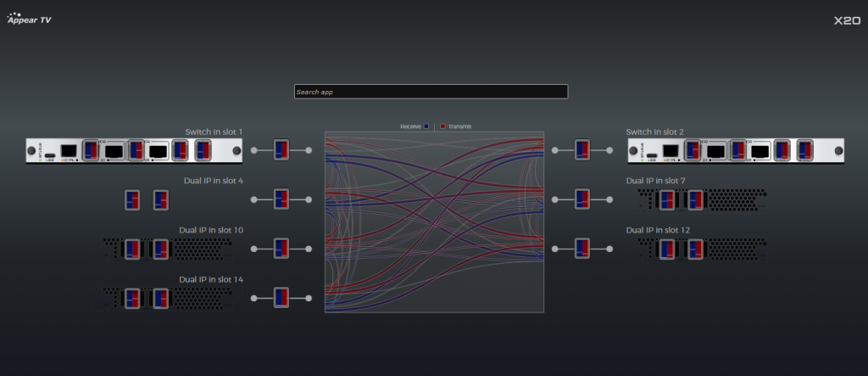868x376 pixels.
Task: Select Switch in slot 2 connector icon
Action: [x=582, y=150]
